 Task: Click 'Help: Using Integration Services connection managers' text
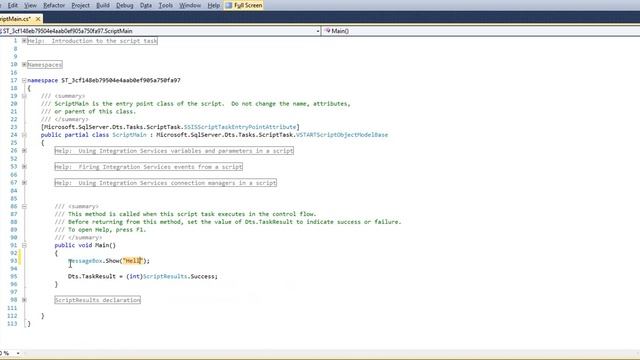pos(165,182)
